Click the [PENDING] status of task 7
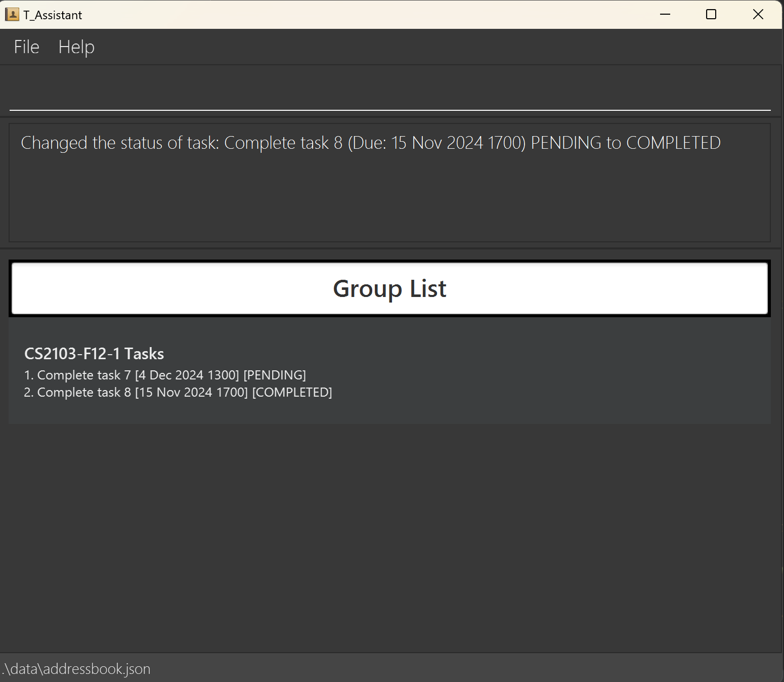The image size is (784, 682). point(275,375)
